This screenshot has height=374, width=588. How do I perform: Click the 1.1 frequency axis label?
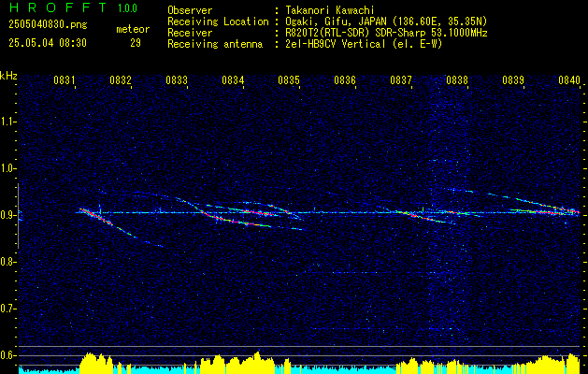(7, 122)
